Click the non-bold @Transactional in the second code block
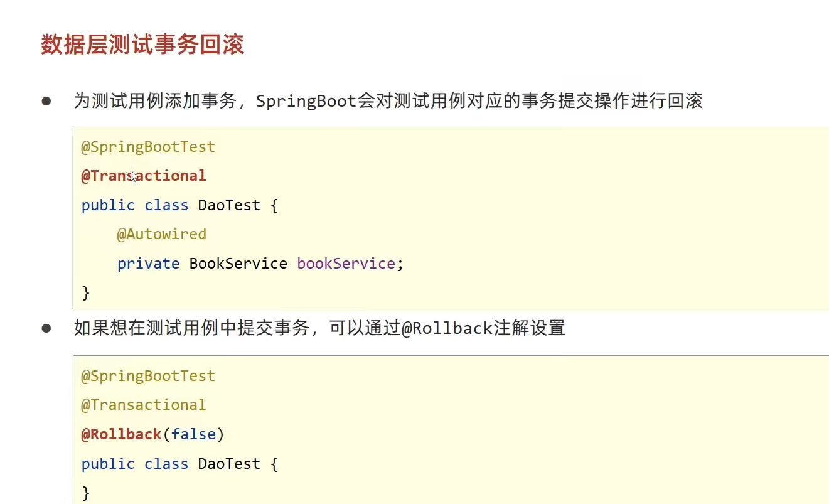Screen dimensions: 829x504 [x=144, y=405]
